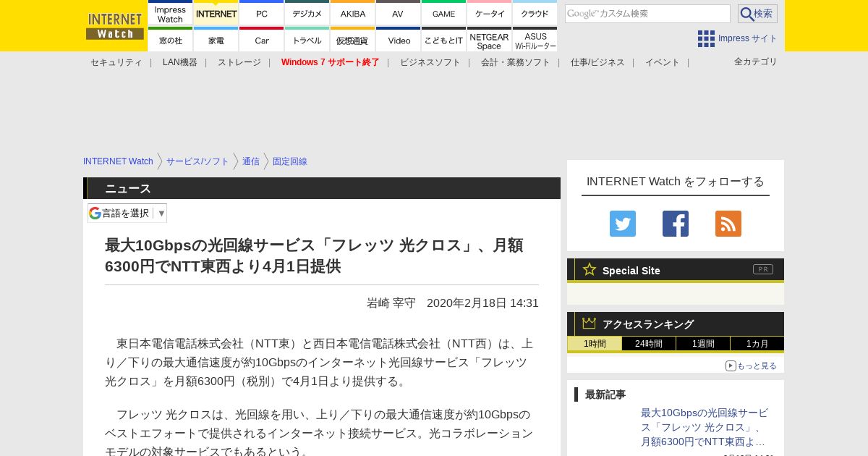Open the ASUS Wi-Fiルーター nav tab

pos(535,39)
